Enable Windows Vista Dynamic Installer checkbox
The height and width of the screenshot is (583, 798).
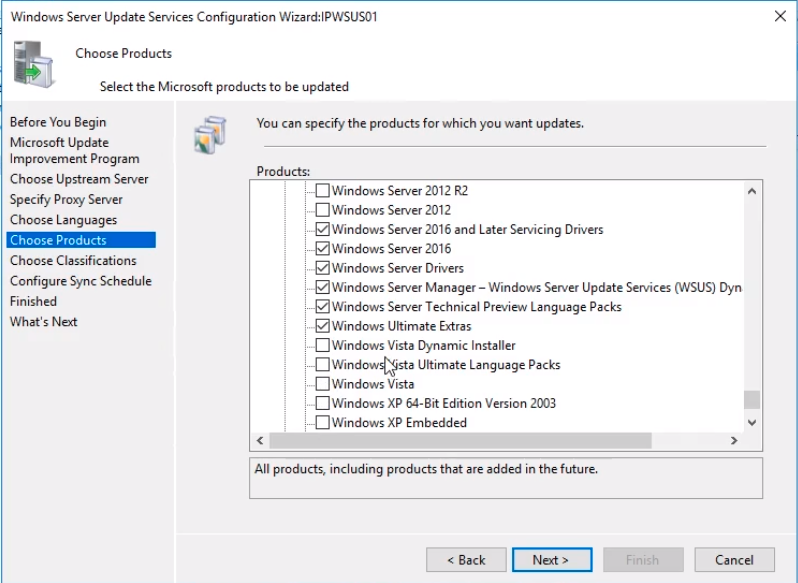click(x=322, y=345)
